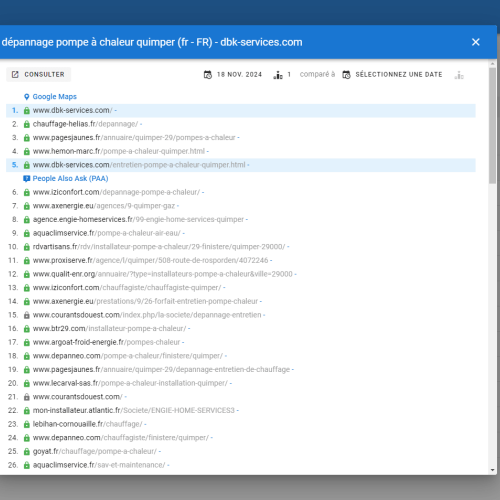
Task: Open dbk-services.com entretien-pompe-a-chaleur-quimper result
Action: pos(139,165)
